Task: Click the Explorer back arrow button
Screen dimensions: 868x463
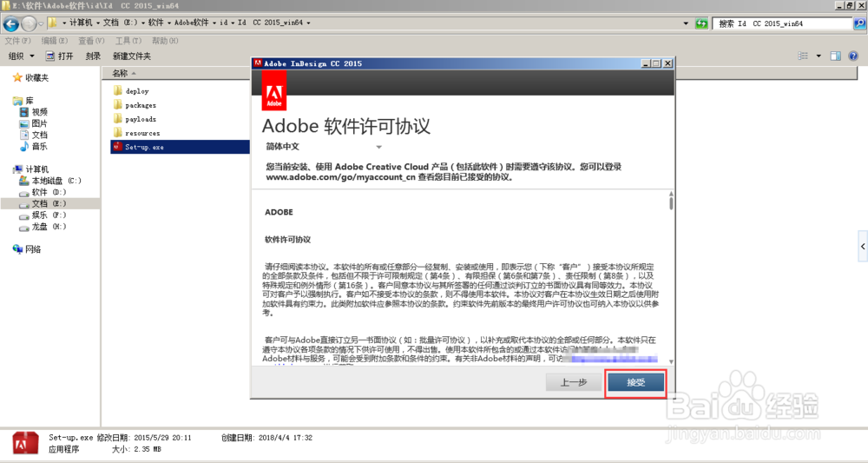Action: [11, 23]
